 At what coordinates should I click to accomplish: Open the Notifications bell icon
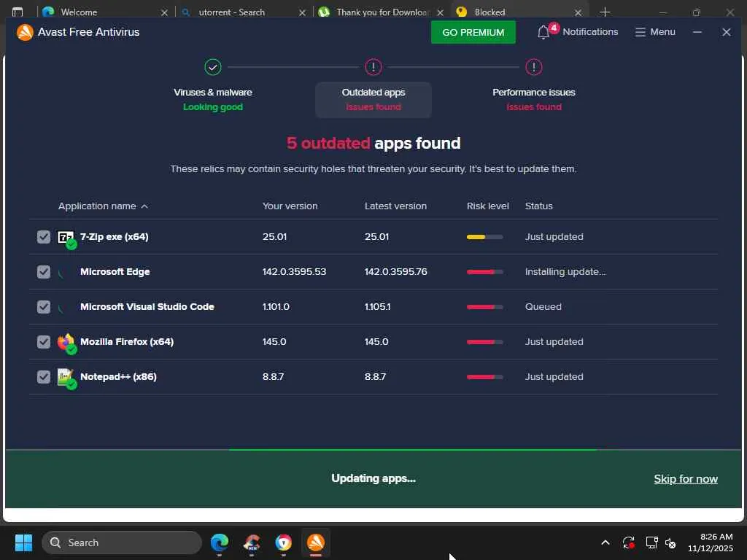pyautogui.click(x=543, y=32)
